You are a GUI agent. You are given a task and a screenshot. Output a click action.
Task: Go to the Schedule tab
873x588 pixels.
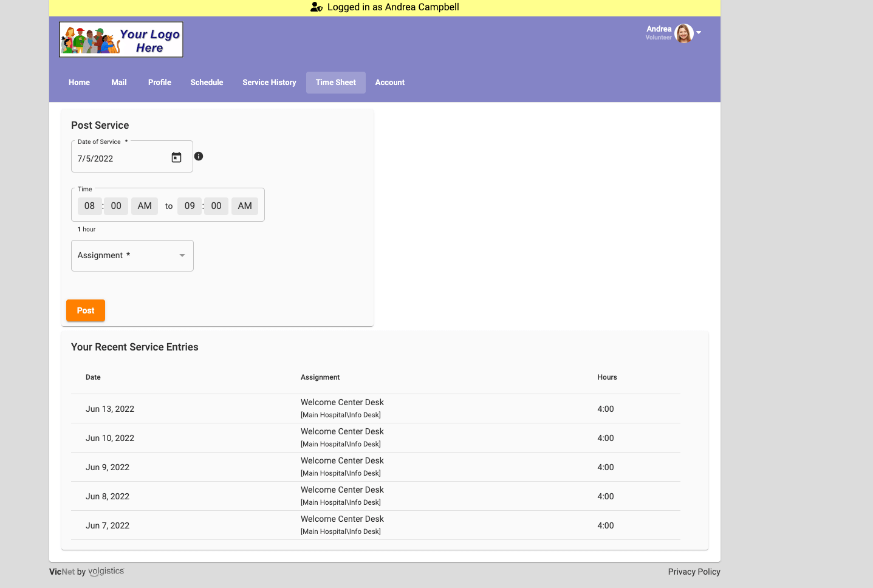coord(207,82)
